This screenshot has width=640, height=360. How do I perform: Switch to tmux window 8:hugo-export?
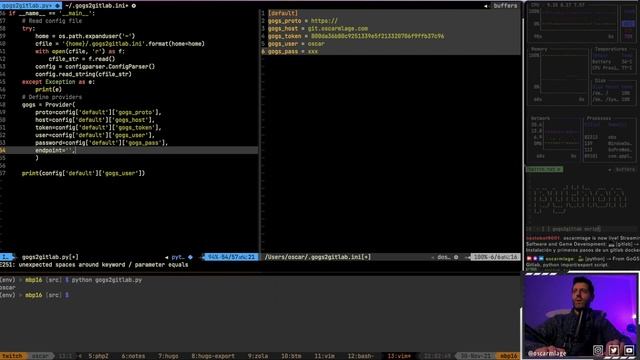(213, 356)
